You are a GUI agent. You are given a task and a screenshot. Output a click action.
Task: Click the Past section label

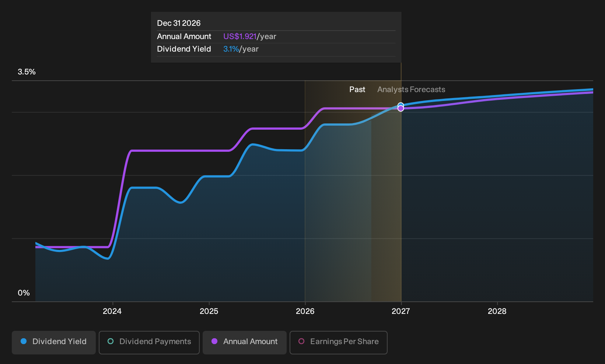(357, 90)
